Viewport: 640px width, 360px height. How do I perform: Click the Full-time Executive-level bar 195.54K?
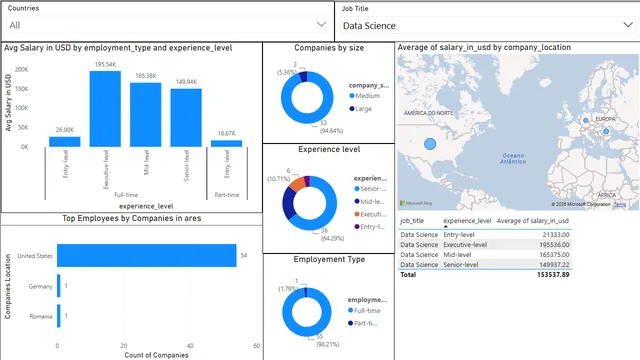pyautogui.click(x=105, y=109)
